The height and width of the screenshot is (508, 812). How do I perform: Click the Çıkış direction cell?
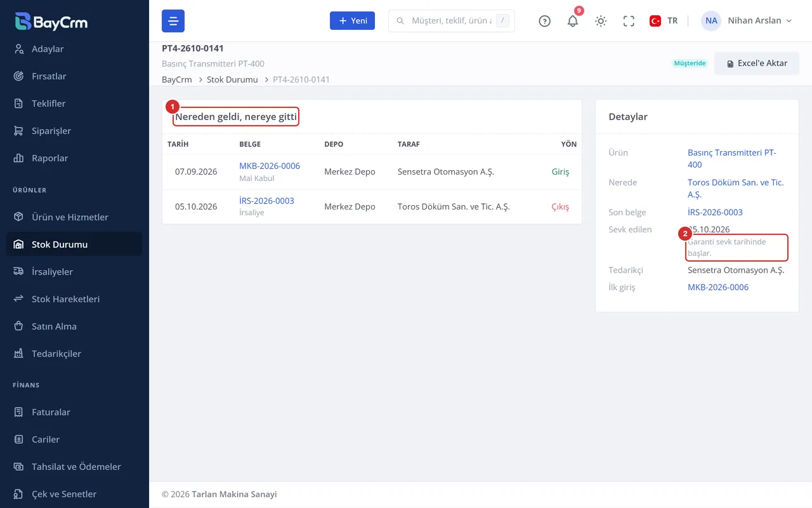pos(560,206)
